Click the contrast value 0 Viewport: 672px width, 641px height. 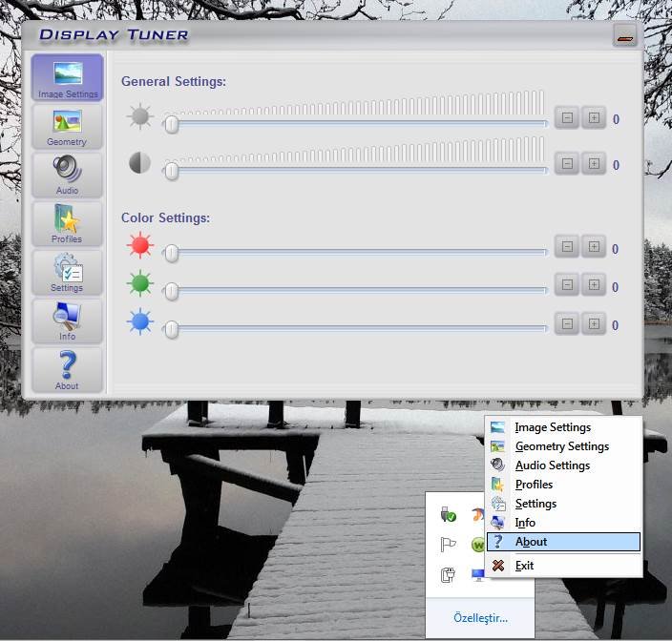tap(616, 165)
